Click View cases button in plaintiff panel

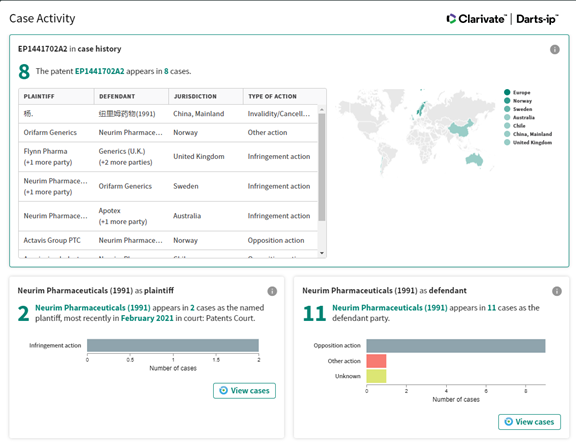click(x=244, y=390)
